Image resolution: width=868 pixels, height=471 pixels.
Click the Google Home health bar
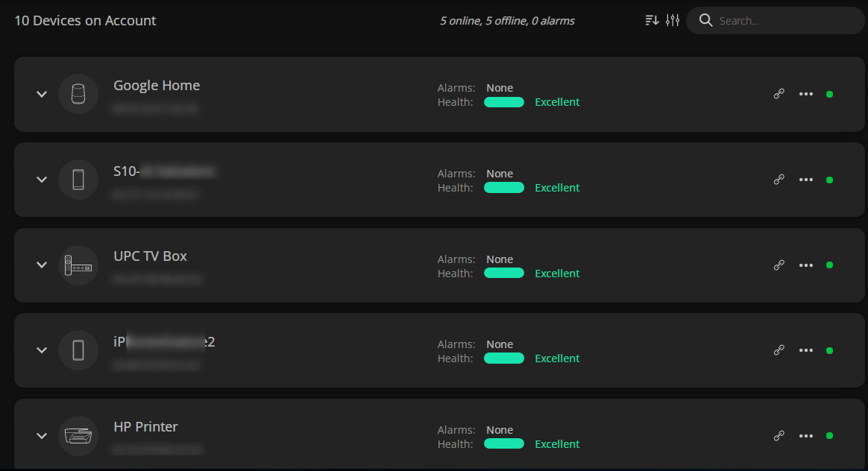tap(504, 102)
